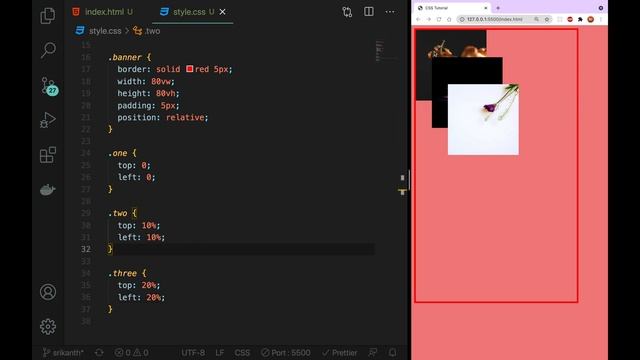Open the Explorer view in activity bar
The image size is (640, 360).
tap(48, 16)
